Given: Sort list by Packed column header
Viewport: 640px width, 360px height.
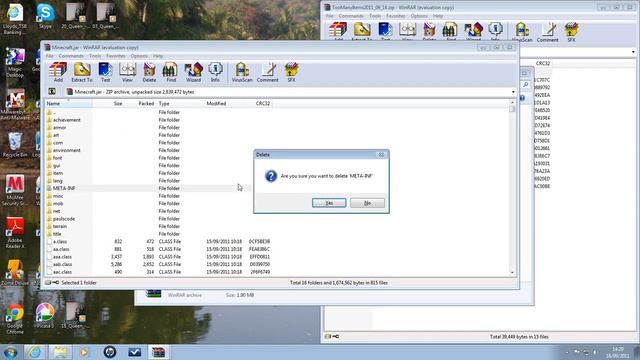Looking at the screenshot, I should coord(140,104).
